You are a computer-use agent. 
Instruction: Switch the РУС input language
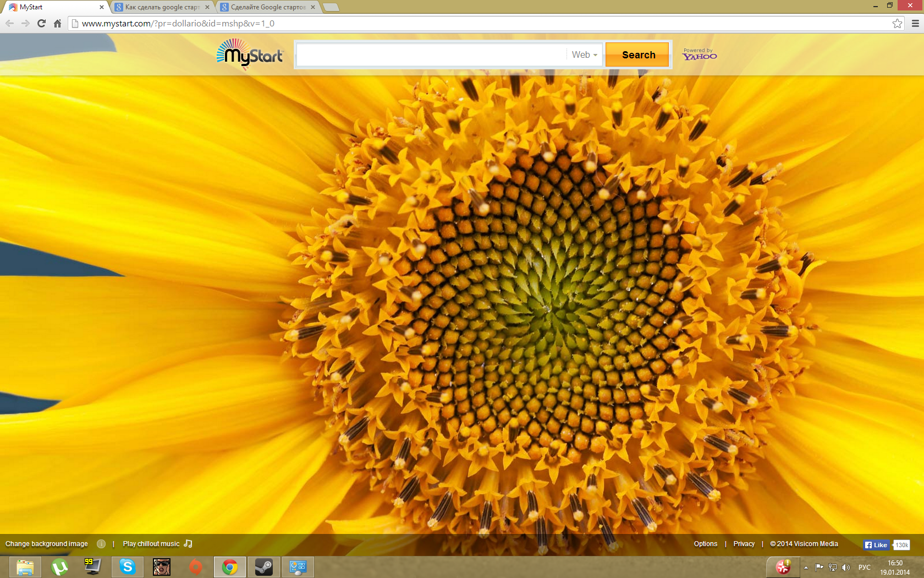pos(865,568)
